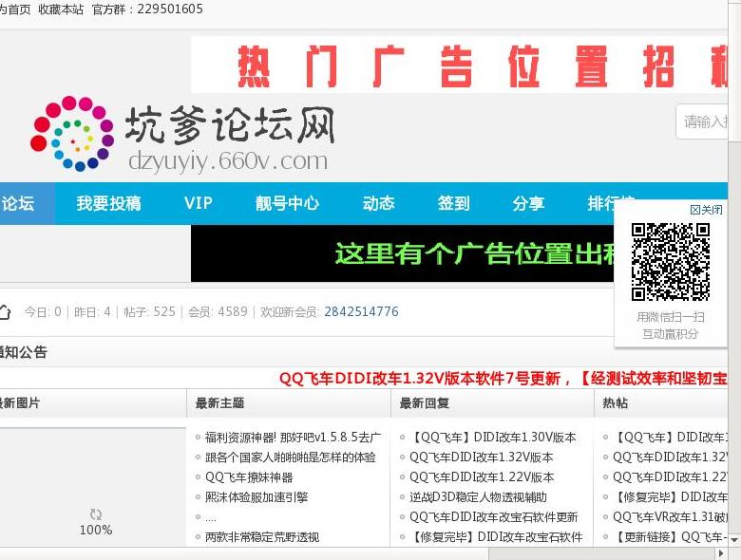The image size is (741, 560).
Task: Click the home icon beside today's stats
Action: [5, 312]
